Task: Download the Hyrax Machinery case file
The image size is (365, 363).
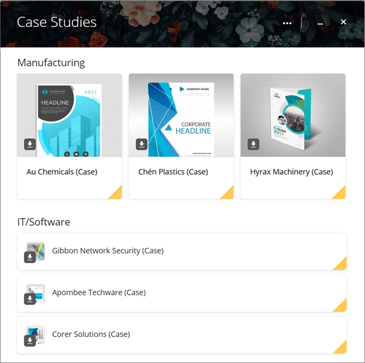Action: (x=253, y=144)
